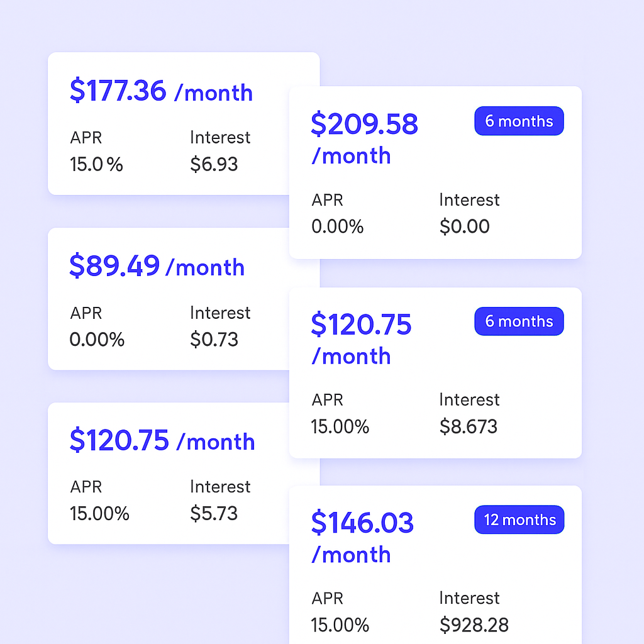Screen dimensions: 644x644
Task: Click the $120.75 price above the $8.673 interest
Action: [x=361, y=325]
